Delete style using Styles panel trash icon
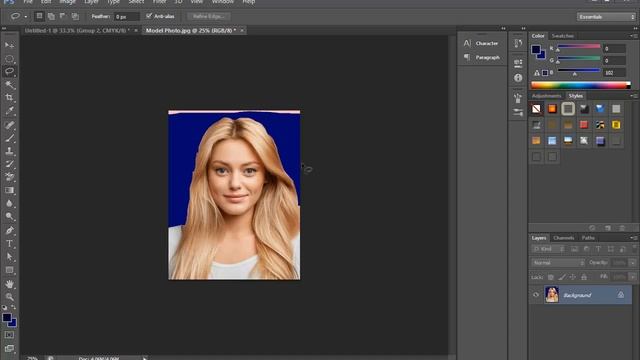Screen dimensions: 640x360 point(622,228)
